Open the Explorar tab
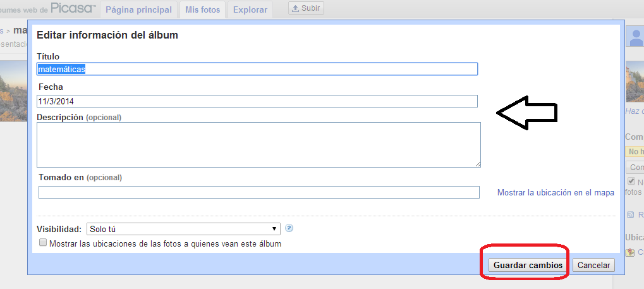Screen dimensions: 644x289 click(x=250, y=10)
